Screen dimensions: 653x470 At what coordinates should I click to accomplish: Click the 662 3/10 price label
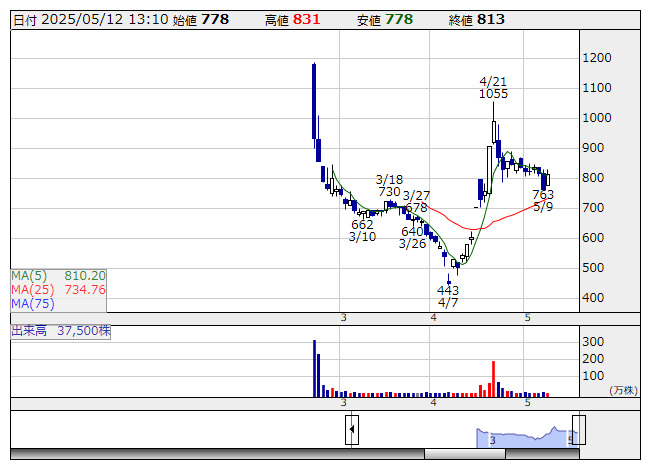[x=362, y=231]
